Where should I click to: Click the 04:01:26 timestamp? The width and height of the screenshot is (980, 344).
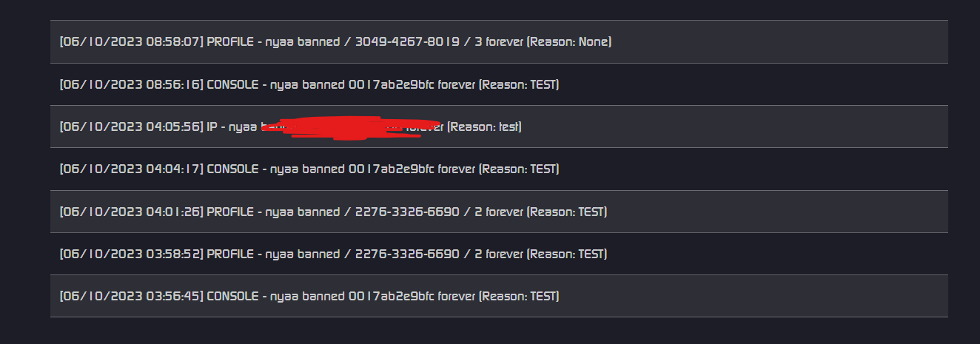pyautogui.click(x=132, y=212)
